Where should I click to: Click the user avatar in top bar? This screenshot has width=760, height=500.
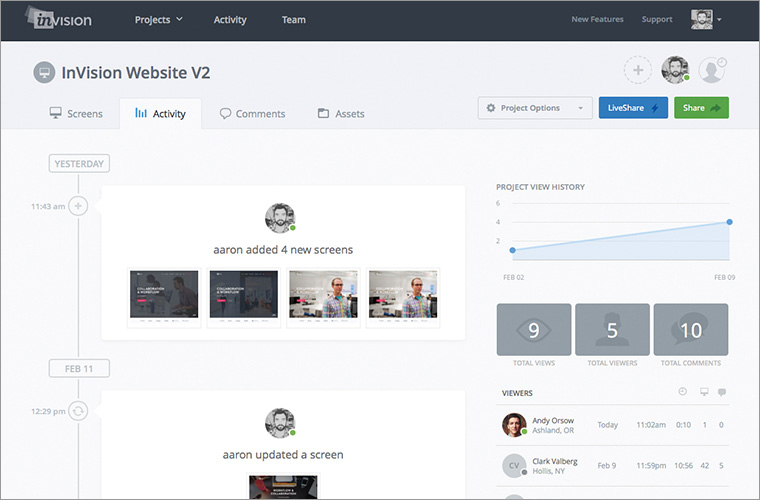701,19
